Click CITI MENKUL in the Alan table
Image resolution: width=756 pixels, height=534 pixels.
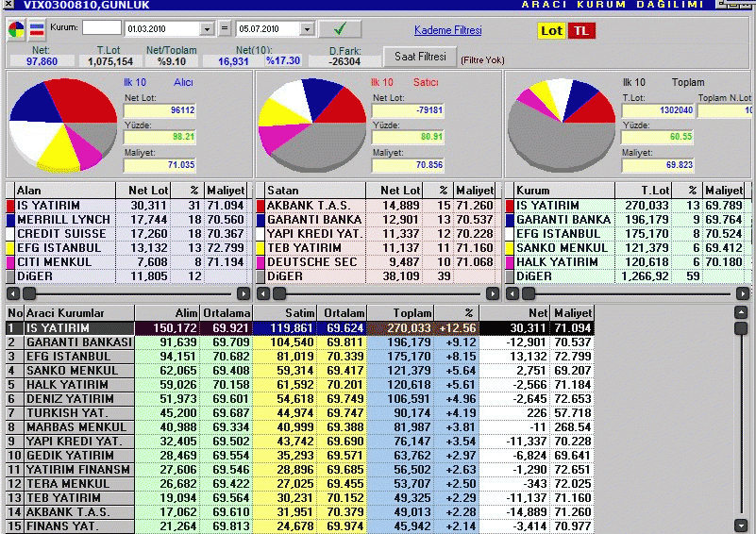[x=54, y=262]
